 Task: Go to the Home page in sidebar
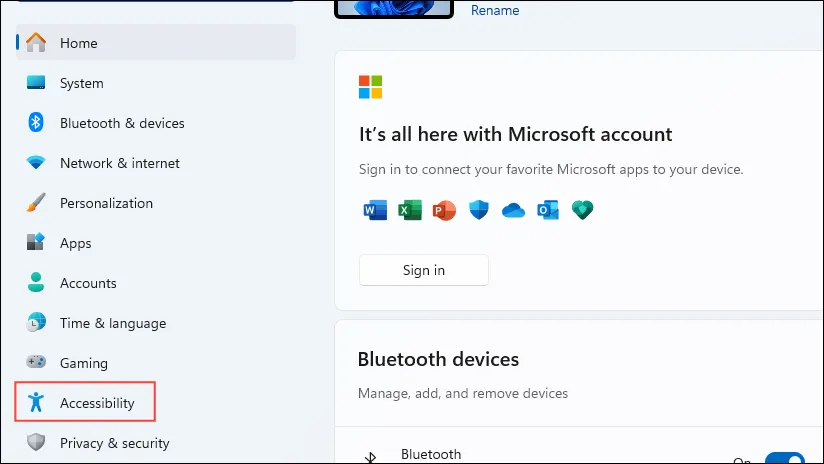click(156, 43)
